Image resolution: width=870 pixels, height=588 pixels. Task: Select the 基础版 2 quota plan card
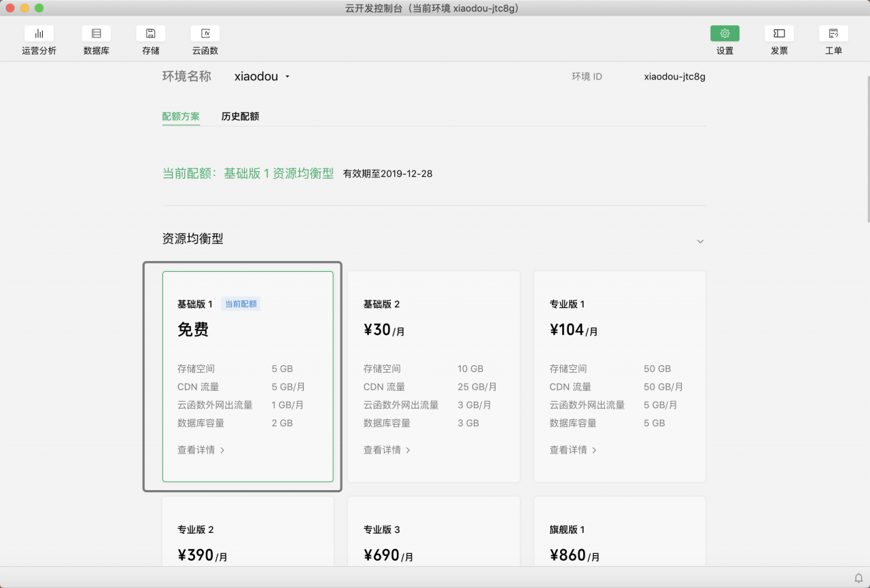(434, 376)
